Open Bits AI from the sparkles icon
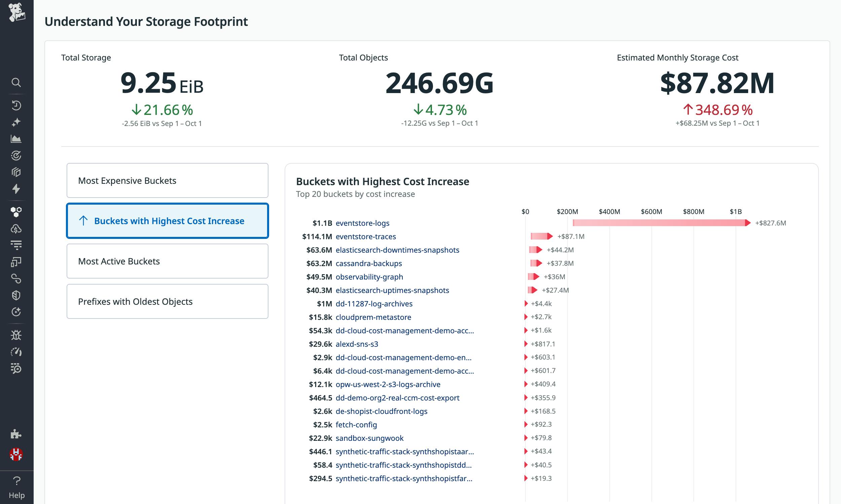 (16, 122)
